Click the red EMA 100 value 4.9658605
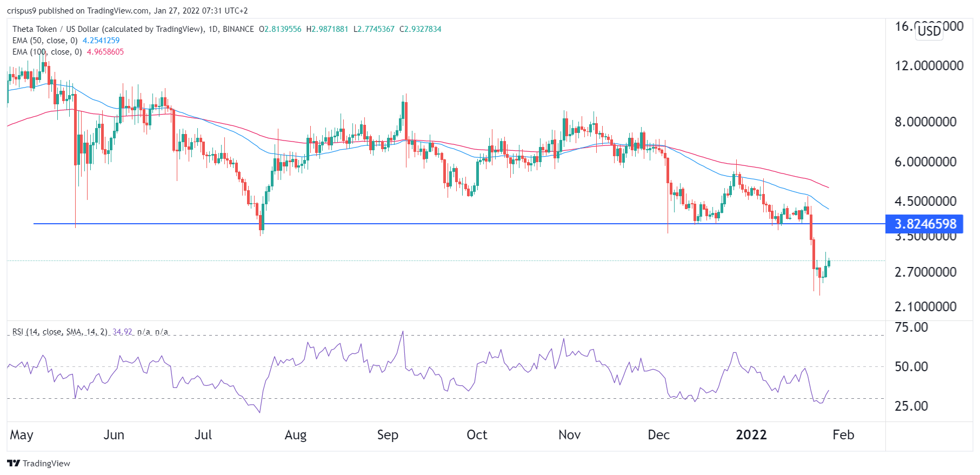This screenshot has width=980, height=475. (105, 52)
